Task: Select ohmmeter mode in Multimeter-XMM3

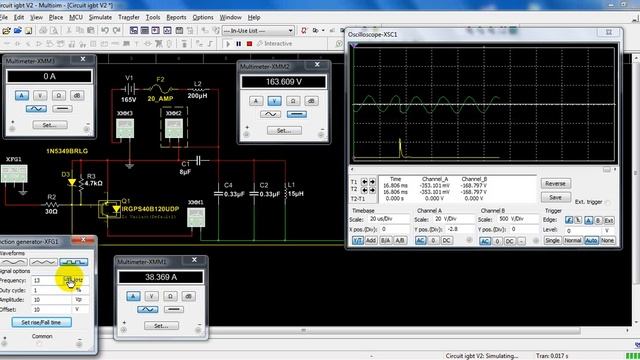Action: point(58,96)
